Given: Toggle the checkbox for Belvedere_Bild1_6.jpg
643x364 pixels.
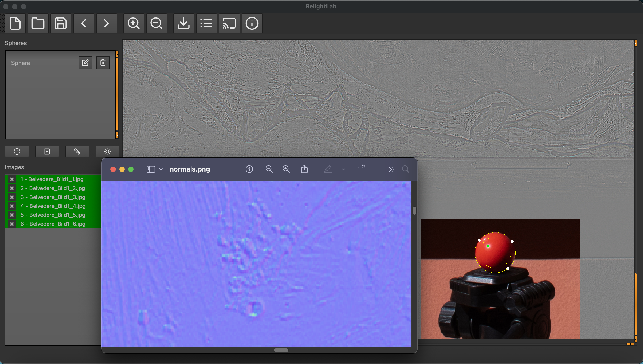Looking at the screenshot, I should pos(12,224).
